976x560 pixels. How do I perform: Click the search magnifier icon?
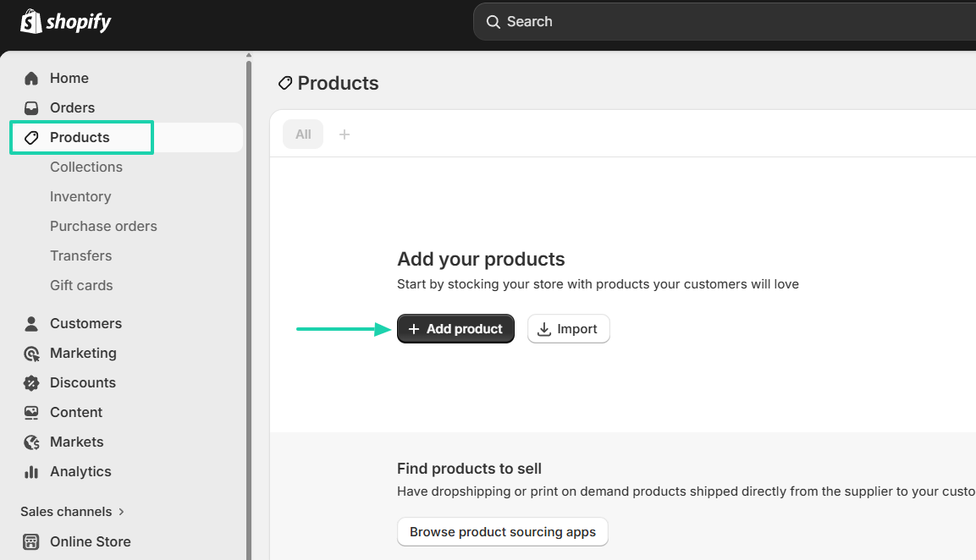493,22
